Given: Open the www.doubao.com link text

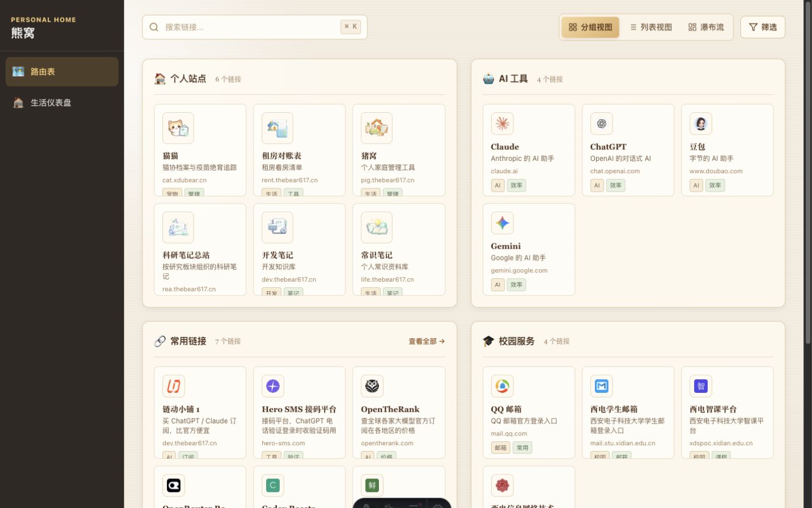Looking at the screenshot, I should (x=716, y=171).
